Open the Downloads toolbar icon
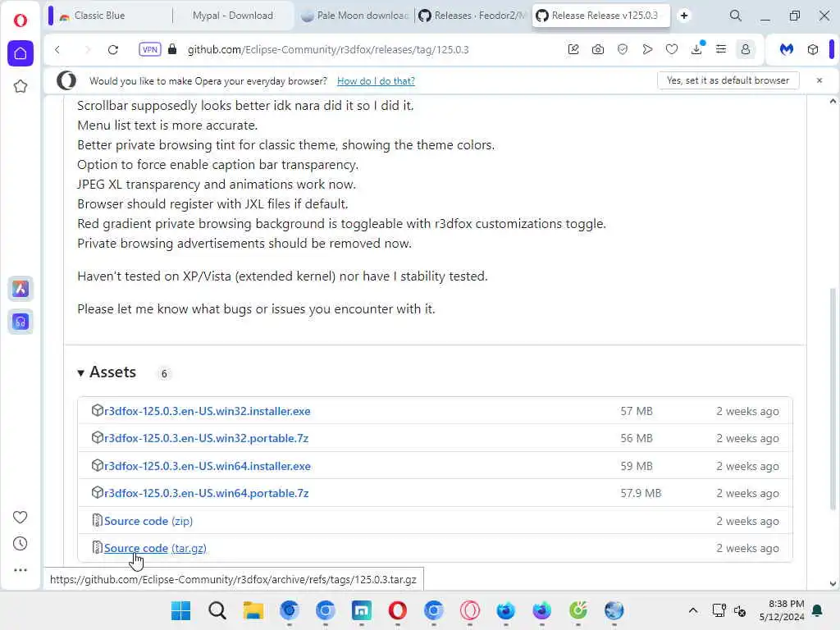Screen dimensions: 840x630 pyautogui.click(x=696, y=49)
